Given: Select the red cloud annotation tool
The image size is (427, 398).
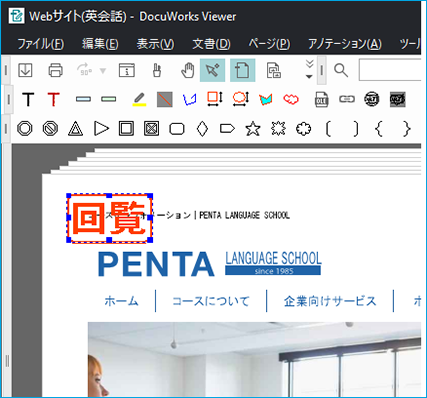Looking at the screenshot, I should click(291, 99).
